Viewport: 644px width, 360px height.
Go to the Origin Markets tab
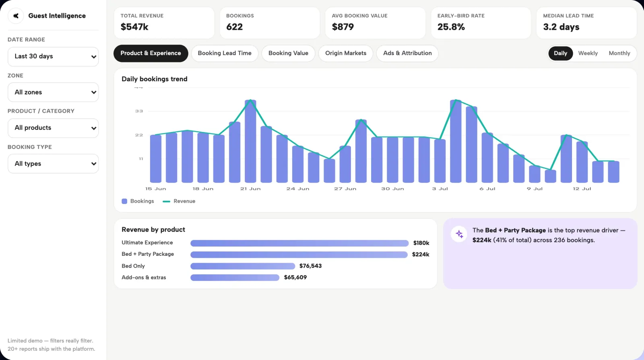[346, 53]
